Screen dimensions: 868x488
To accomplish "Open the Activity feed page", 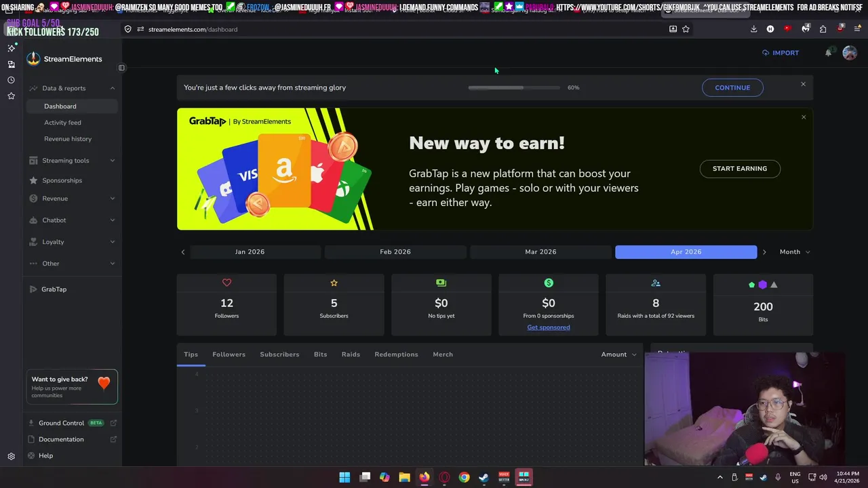I will (62, 123).
